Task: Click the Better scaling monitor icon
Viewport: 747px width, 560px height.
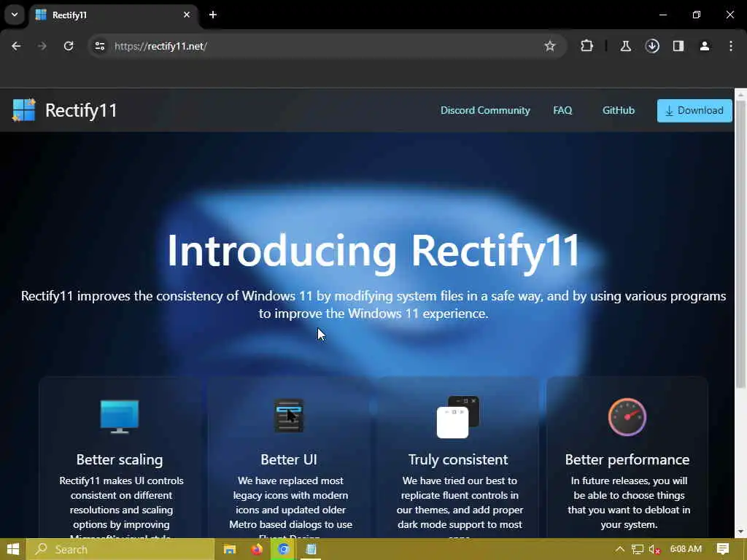Action: click(120, 416)
